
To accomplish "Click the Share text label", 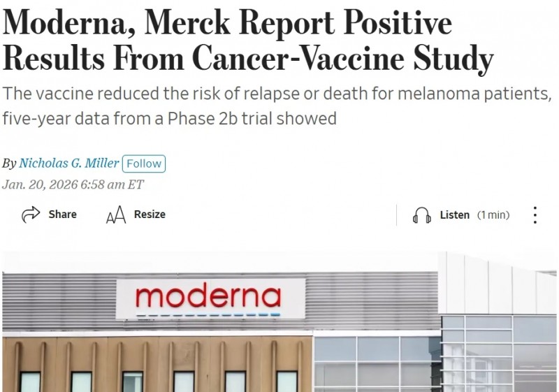I will [62, 215].
